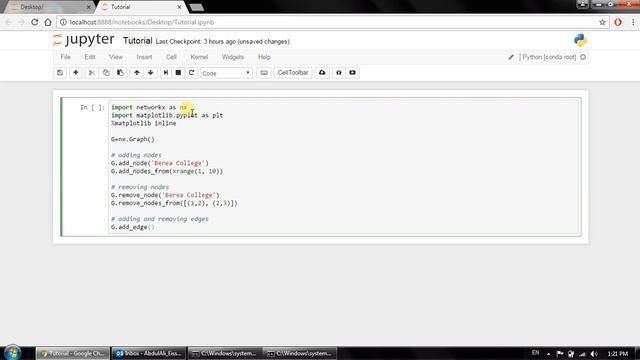This screenshot has width=640, height=360.
Task: Interrupt the kernel with stop button
Action: 178,73
